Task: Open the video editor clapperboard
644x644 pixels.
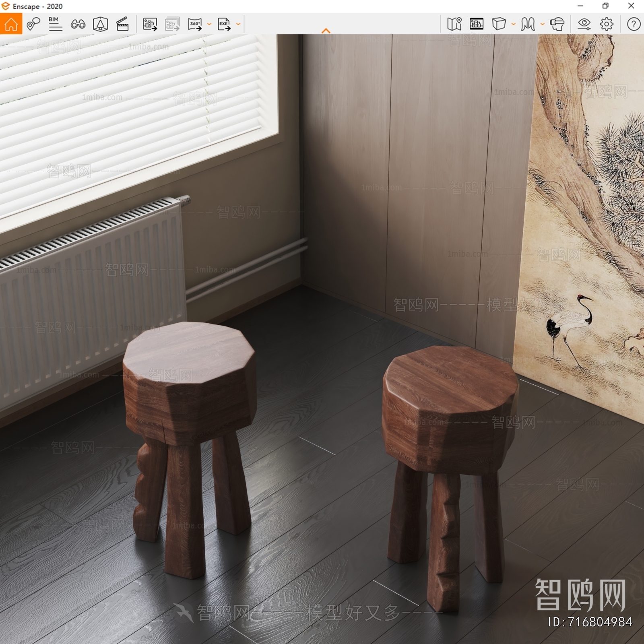Action: click(122, 24)
